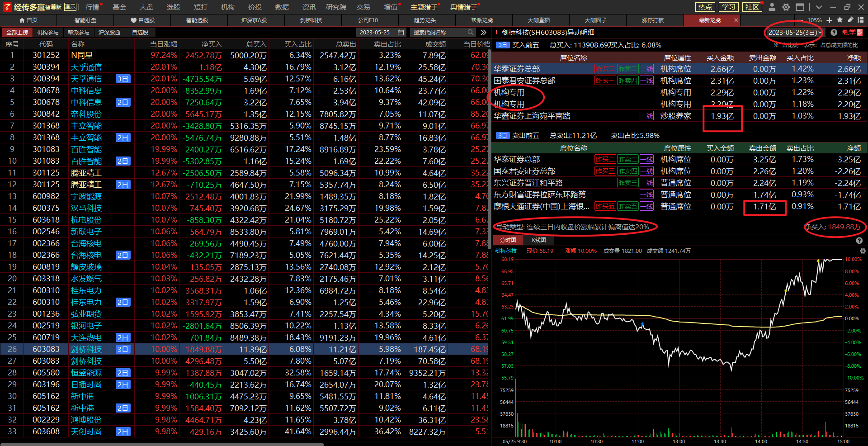Click the stock list vertical scrollbar
868x446 pixels.
[x=489, y=149]
